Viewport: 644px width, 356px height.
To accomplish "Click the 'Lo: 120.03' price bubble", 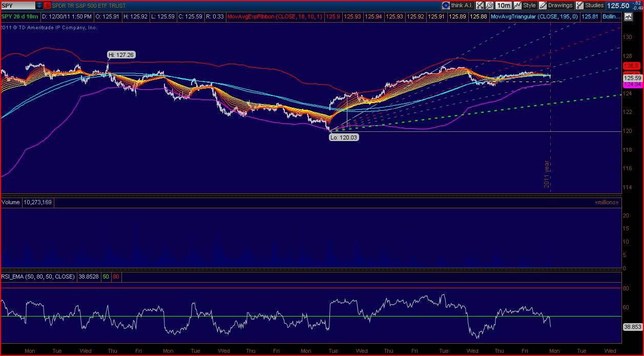I will (343, 137).
